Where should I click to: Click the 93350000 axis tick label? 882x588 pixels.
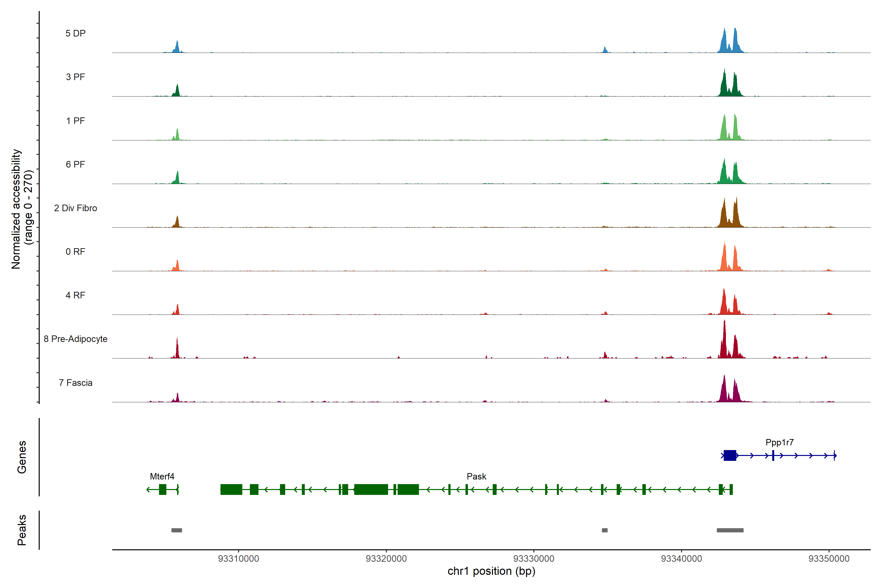[x=829, y=559]
